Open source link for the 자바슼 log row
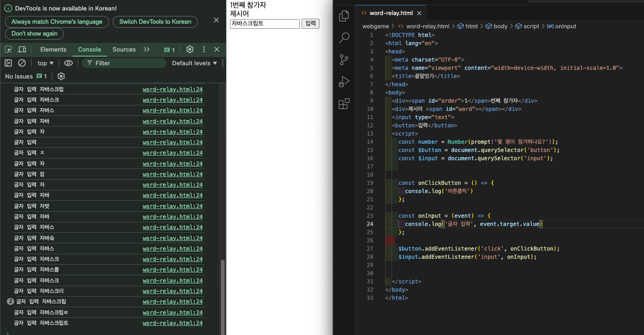644x335 pixels. (173, 238)
